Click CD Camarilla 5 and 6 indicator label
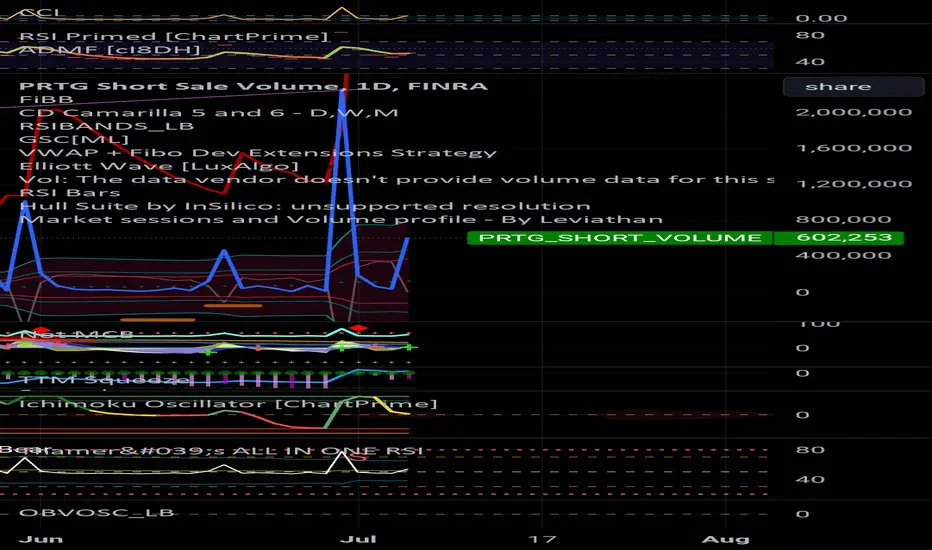 click(x=209, y=112)
